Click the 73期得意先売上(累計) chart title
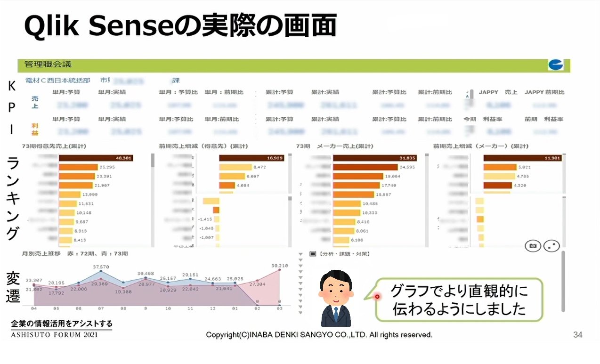 54,146
